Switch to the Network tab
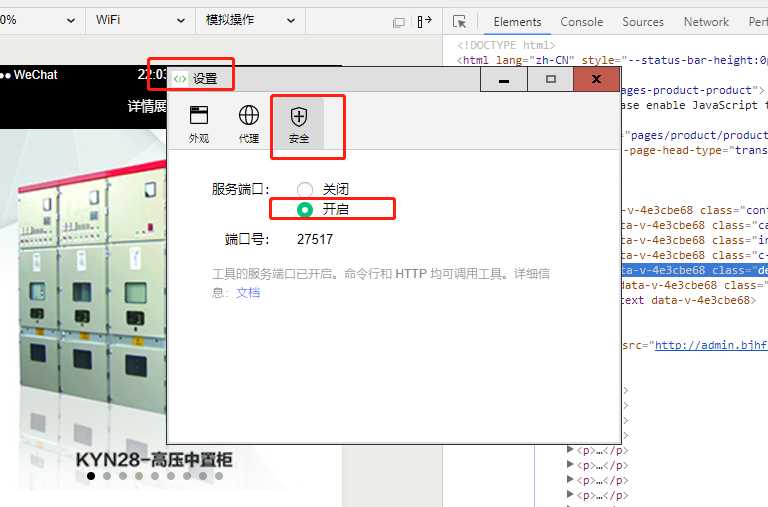The width and height of the screenshot is (768, 507). [x=706, y=22]
